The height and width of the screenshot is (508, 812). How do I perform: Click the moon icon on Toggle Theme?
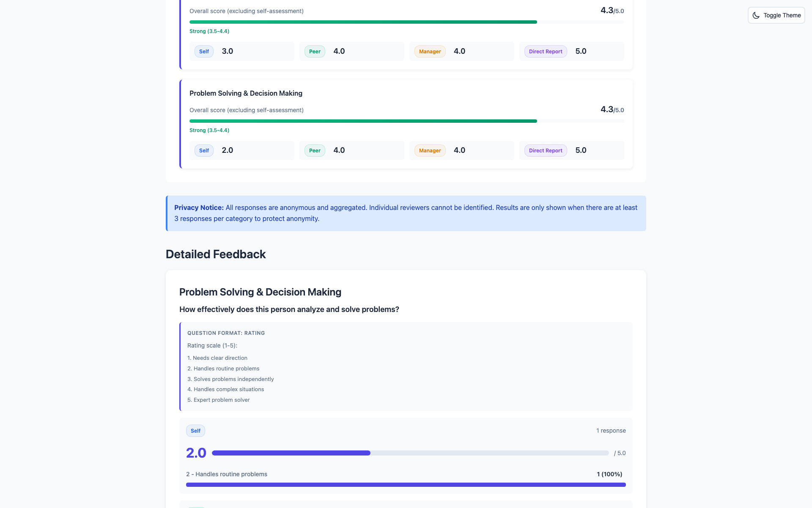click(757, 15)
